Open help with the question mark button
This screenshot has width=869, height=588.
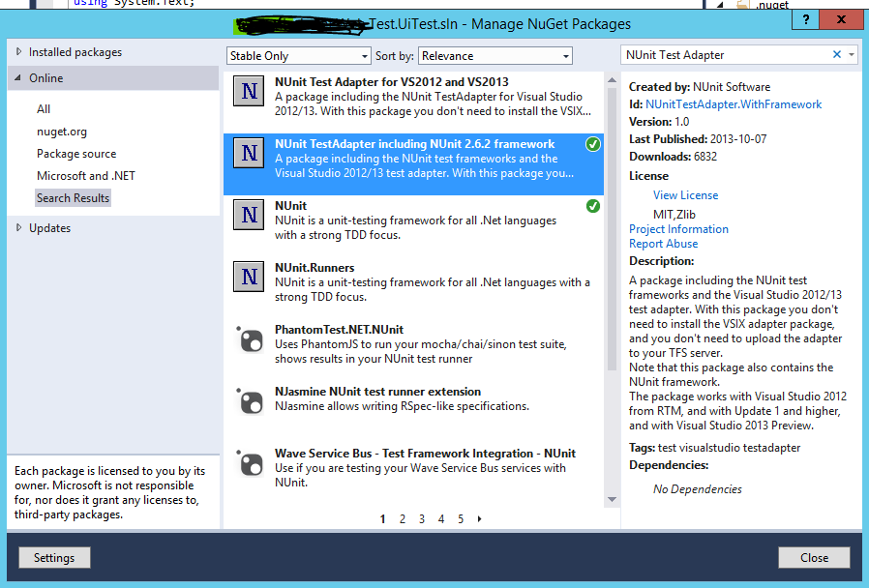[x=806, y=20]
